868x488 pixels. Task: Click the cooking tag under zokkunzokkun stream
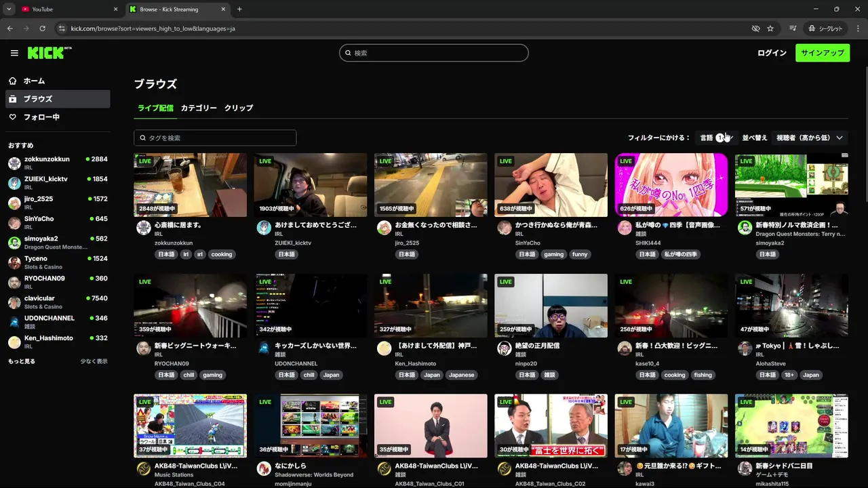pos(222,254)
